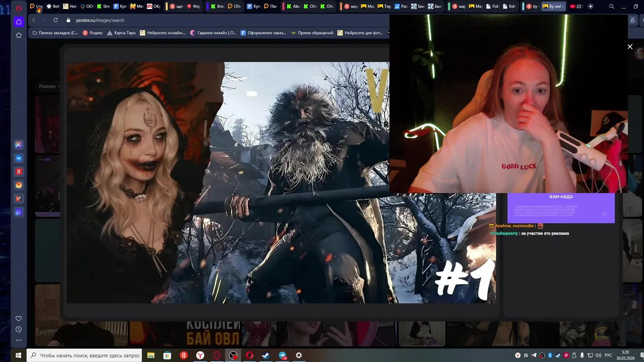Close the webcam overlay with X
The height and width of the screenshot is (362, 644).
pos(630,47)
